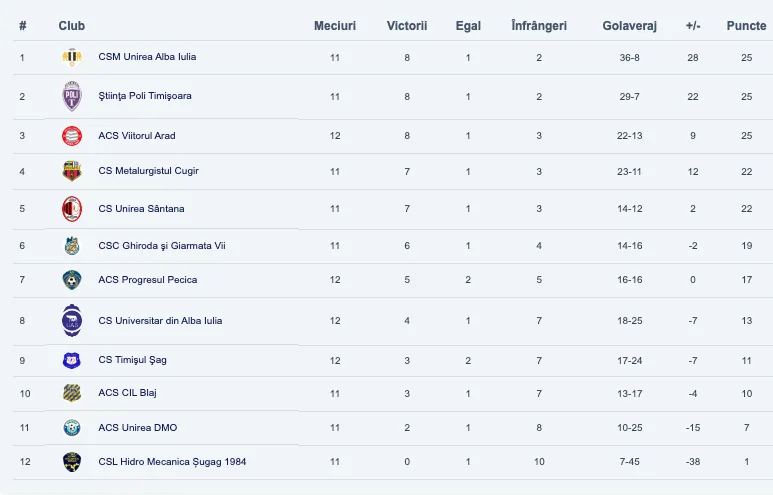Click the ACS Progresul Pecica club crest
773x495 pixels.
click(x=71, y=280)
